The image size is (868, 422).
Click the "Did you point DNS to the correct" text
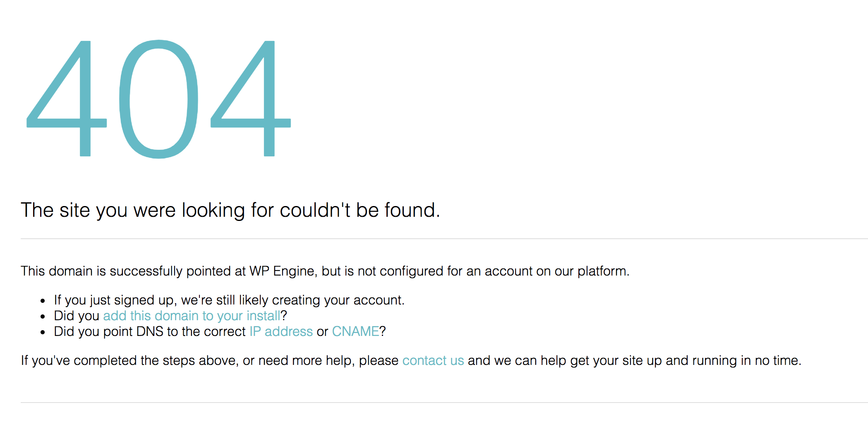(150, 331)
